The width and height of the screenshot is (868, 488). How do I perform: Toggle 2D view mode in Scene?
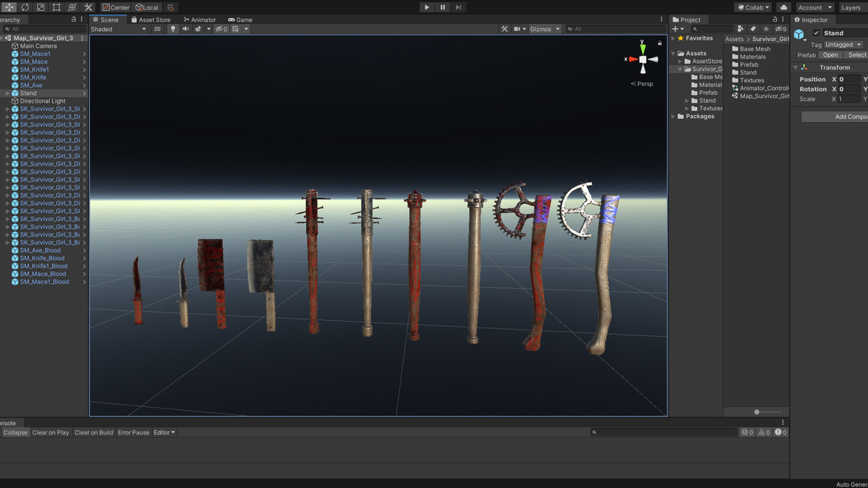pyautogui.click(x=157, y=29)
